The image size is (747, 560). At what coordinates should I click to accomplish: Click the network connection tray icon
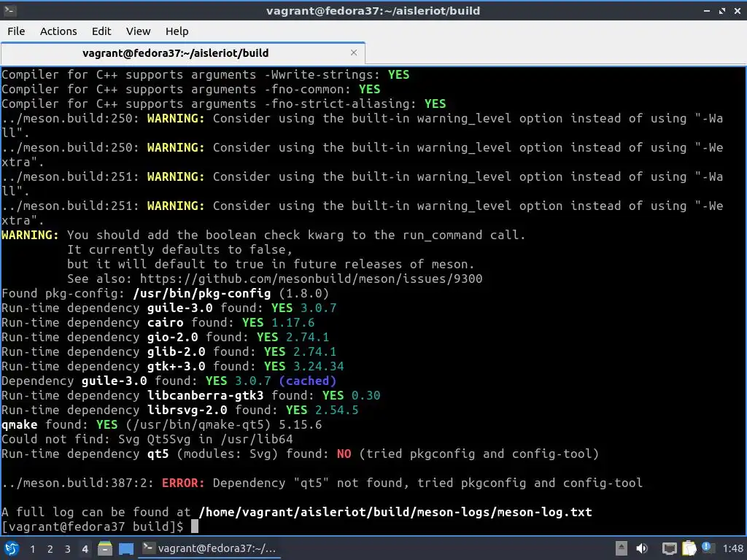click(x=670, y=548)
